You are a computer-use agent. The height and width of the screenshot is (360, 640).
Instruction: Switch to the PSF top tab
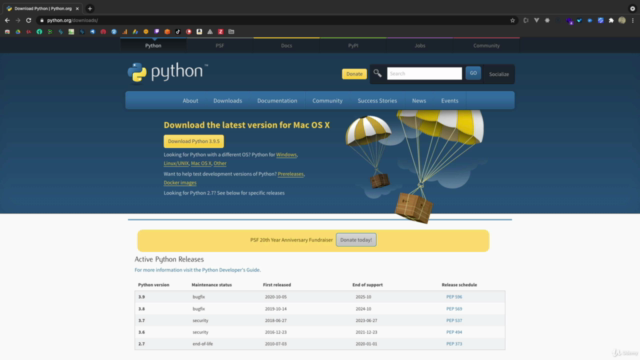click(x=220, y=46)
